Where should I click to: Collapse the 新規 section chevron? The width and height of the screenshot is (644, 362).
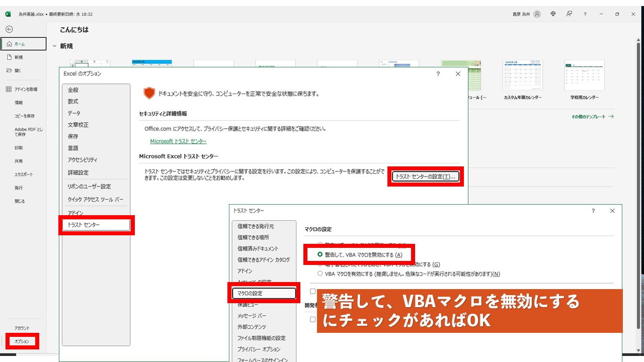pos(55,46)
